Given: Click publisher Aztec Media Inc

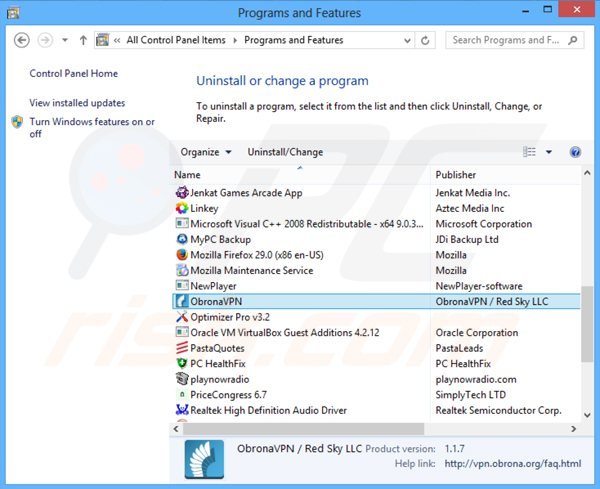Looking at the screenshot, I should tap(470, 209).
